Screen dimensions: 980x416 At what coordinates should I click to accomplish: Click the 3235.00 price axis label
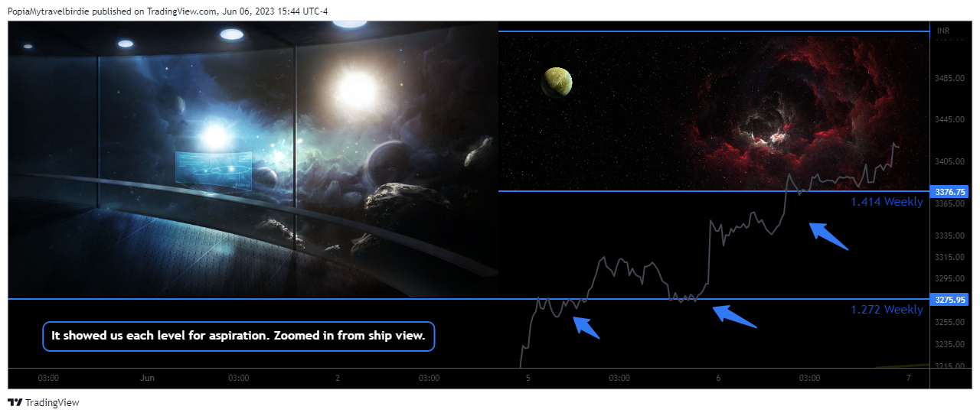(949, 344)
